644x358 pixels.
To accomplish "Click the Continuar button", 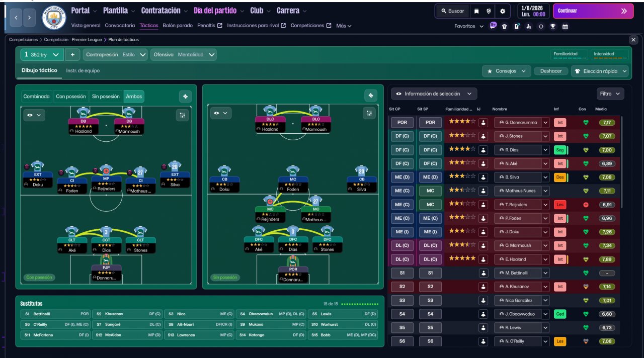I will [593, 11].
